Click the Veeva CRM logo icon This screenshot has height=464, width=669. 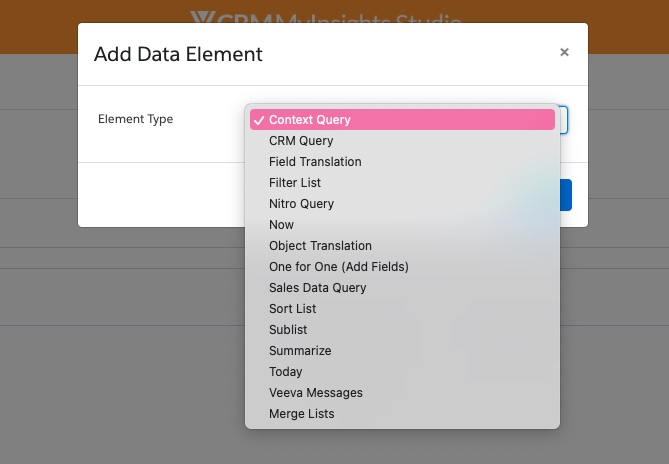(201, 19)
